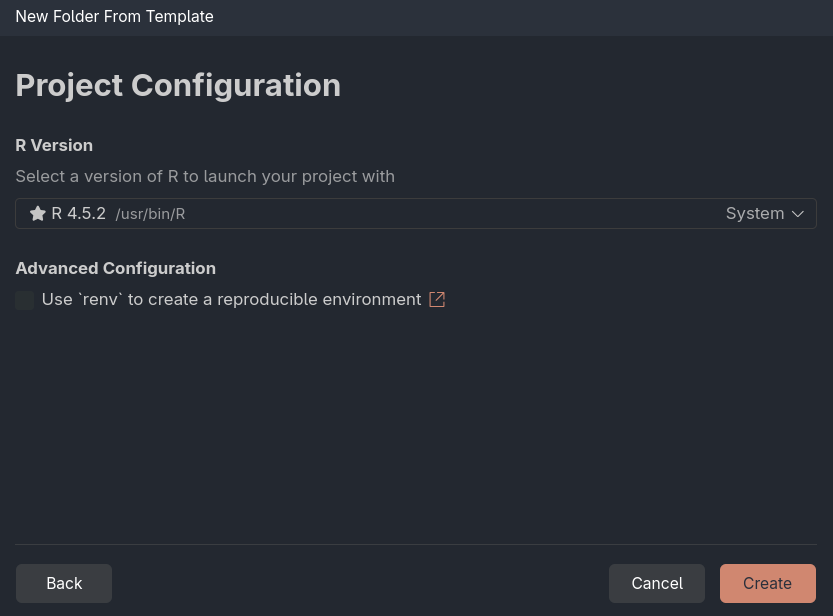Screen dimensions: 833x616
Task: Click the Advanced Configuration section label
Action: 115,268
